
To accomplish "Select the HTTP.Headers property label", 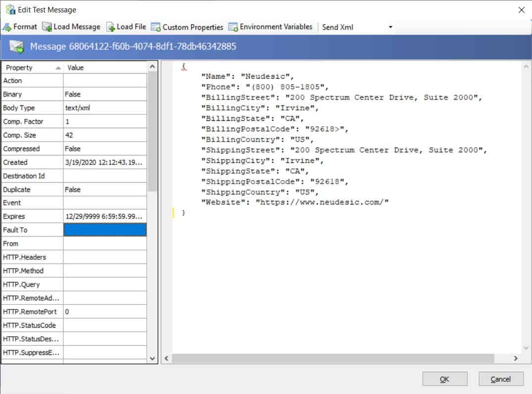I will 24,257.
